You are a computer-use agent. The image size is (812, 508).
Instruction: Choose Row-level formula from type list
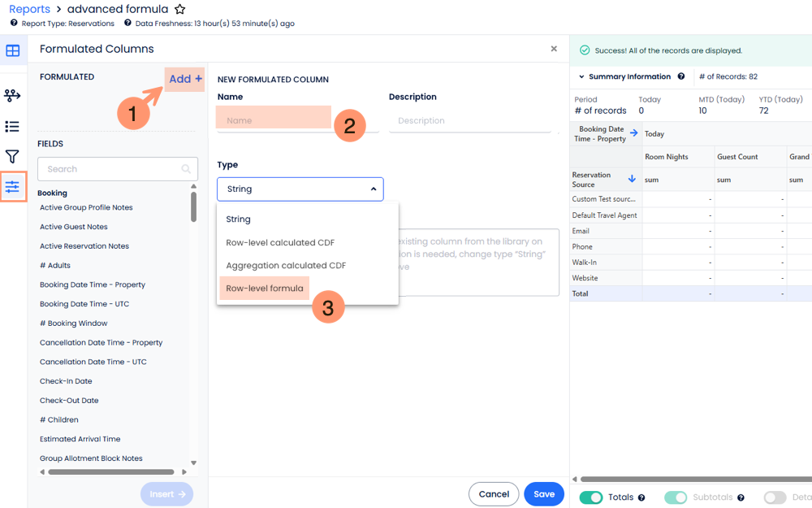point(265,289)
